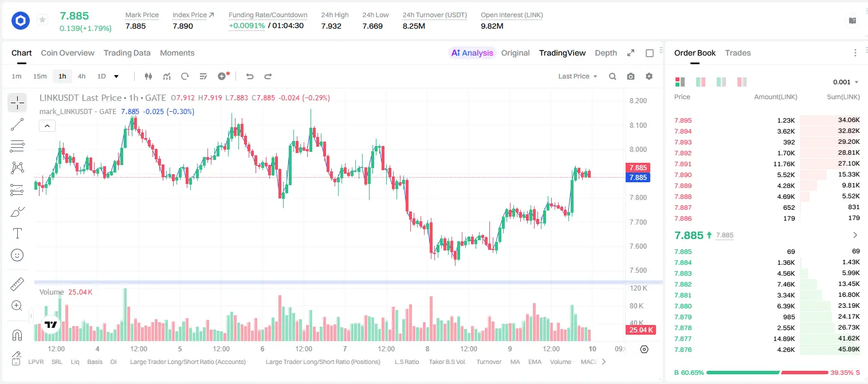This screenshot has height=384, width=868.
Task: Open the Coin Overview tab
Action: [x=68, y=53]
